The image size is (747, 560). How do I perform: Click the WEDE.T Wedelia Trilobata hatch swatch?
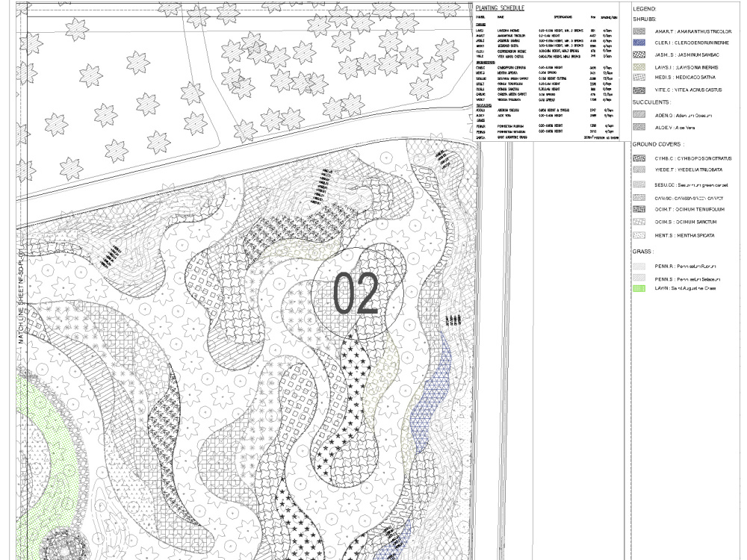[639, 169]
